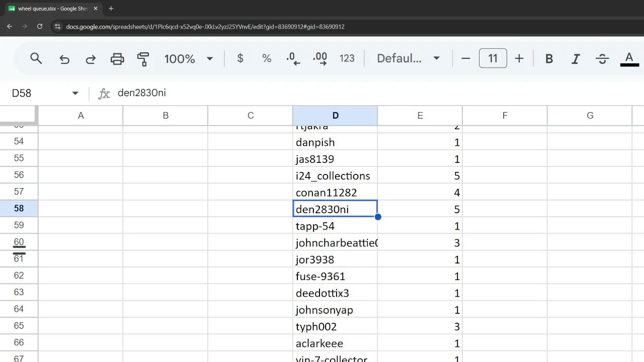Decrease font size with minus button
The width and height of the screenshot is (644, 362).
point(466,58)
